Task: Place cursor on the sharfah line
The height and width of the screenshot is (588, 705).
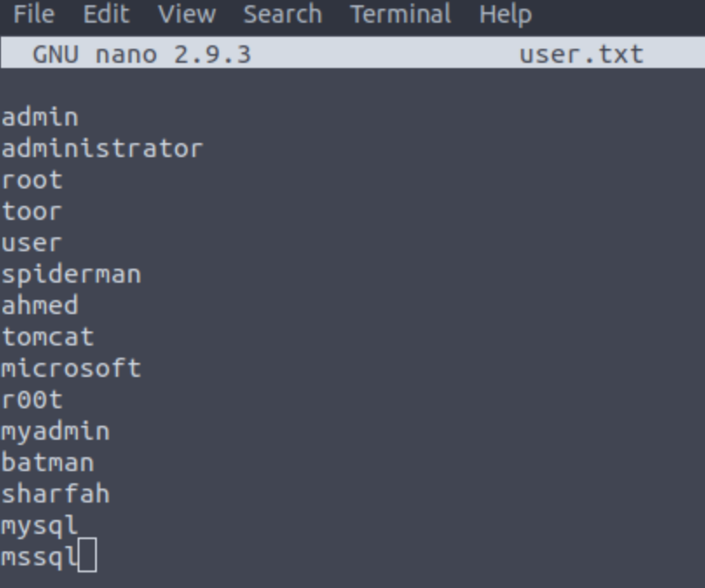Action: coord(56,495)
